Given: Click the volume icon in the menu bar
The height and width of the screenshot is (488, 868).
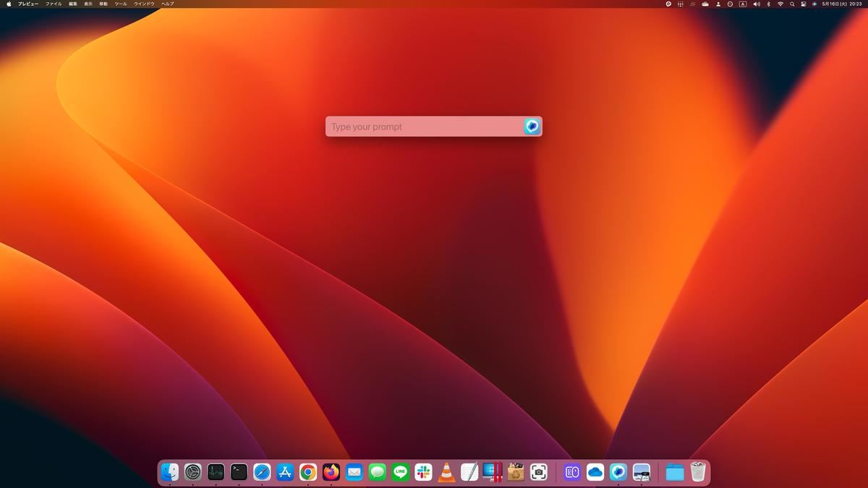Looking at the screenshot, I should click(x=757, y=4).
